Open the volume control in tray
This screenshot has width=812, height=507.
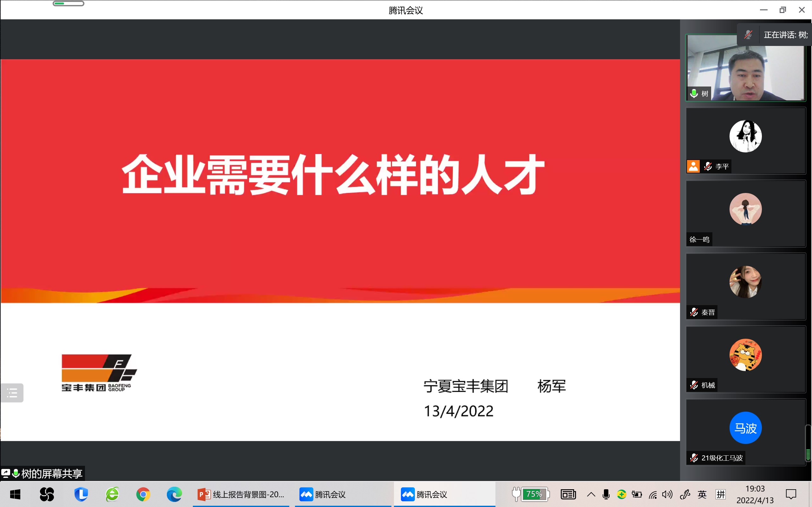point(667,494)
